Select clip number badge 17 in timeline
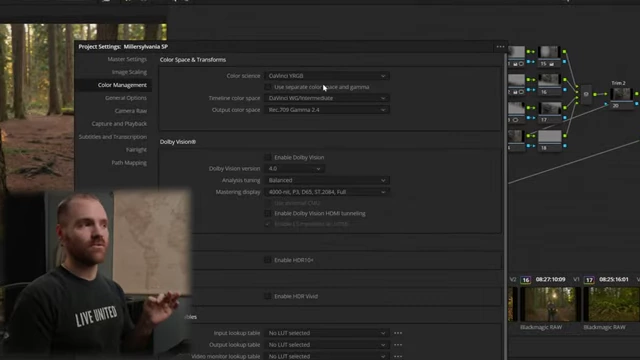 click(x=589, y=280)
